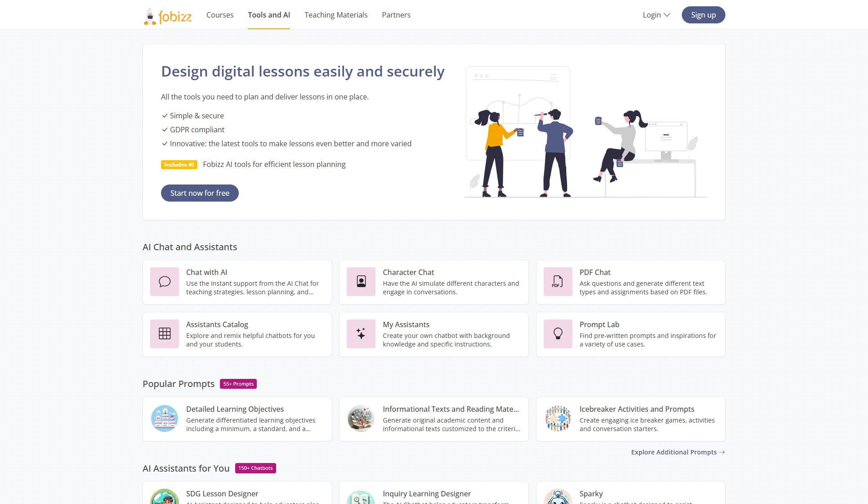Select the Character Chat portrait icon

click(361, 282)
